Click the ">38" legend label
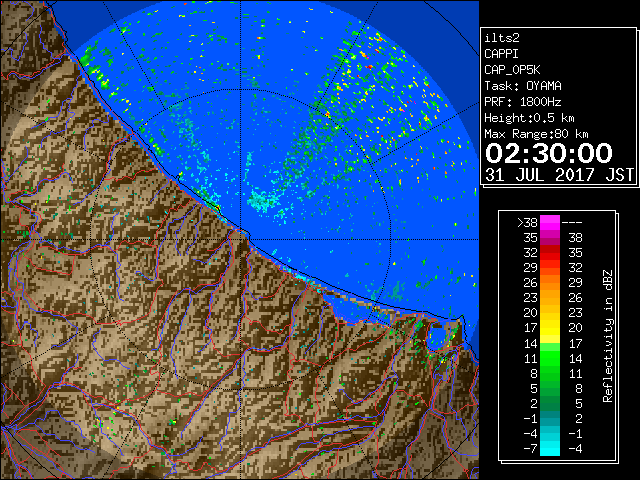 pyautogui.click(x=527, y=222)
